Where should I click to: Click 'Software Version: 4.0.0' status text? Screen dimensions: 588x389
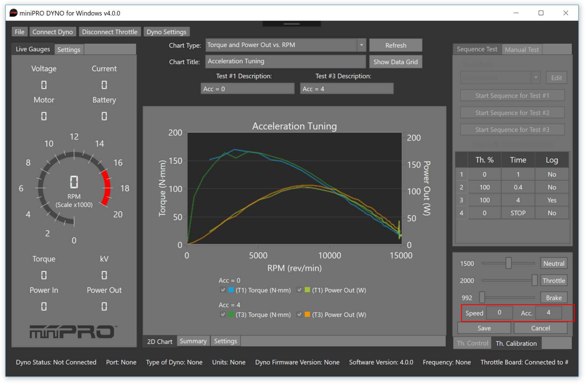tap(381, 362)
